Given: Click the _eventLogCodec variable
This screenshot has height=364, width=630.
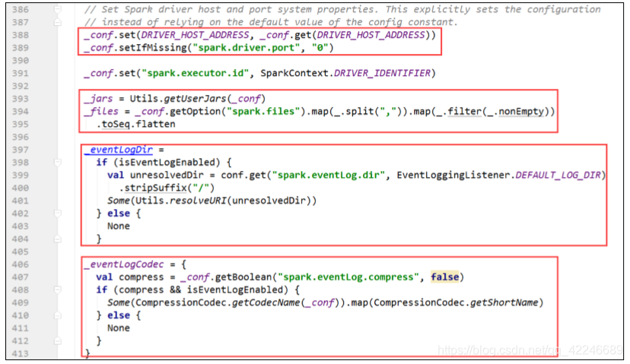Looking at the screenshot, I should coord(124,264).
